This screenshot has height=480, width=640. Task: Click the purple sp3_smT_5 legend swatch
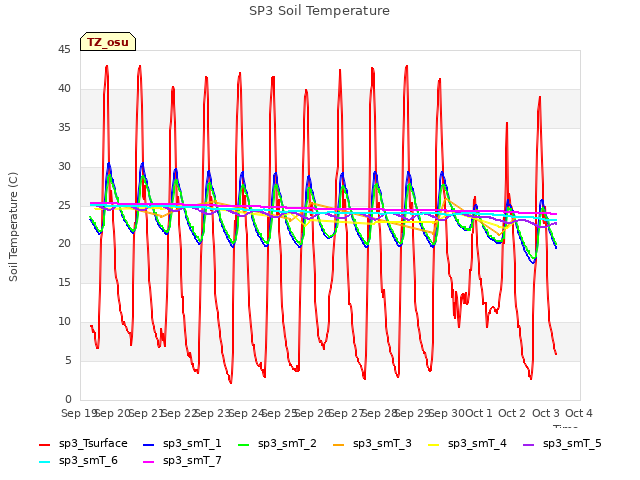(x=529, y=444)
